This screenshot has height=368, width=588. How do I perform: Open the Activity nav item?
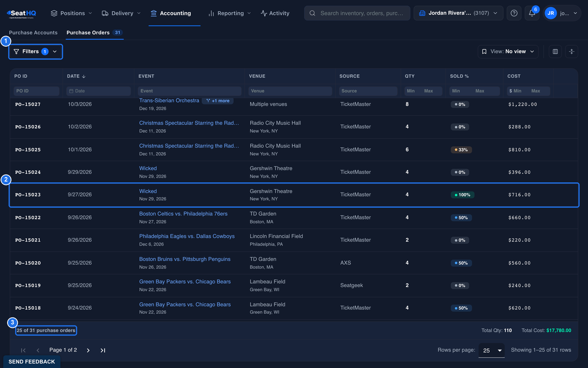click(275, 13)
